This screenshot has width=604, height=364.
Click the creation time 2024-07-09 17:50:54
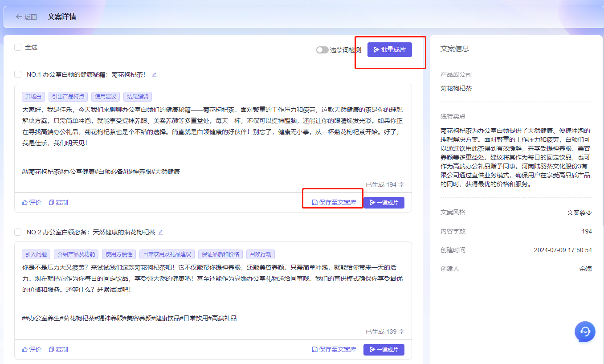[563, 250]
